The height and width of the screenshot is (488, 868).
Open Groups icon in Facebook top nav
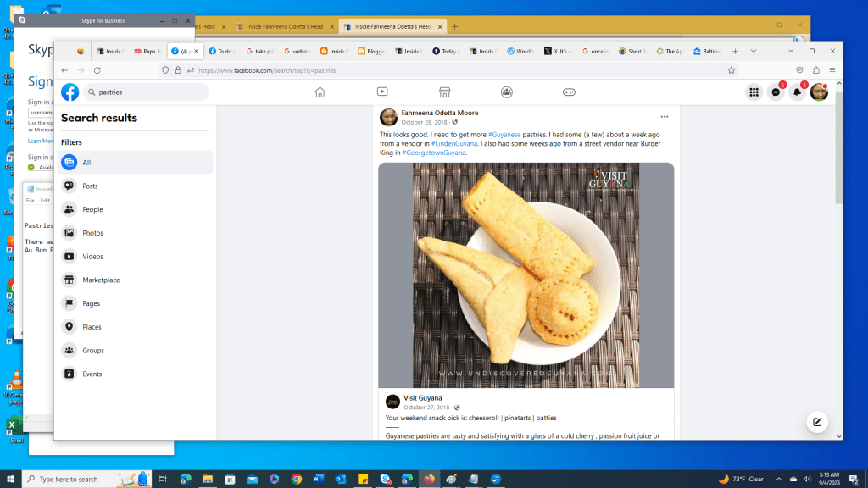(x=507, y=91)
